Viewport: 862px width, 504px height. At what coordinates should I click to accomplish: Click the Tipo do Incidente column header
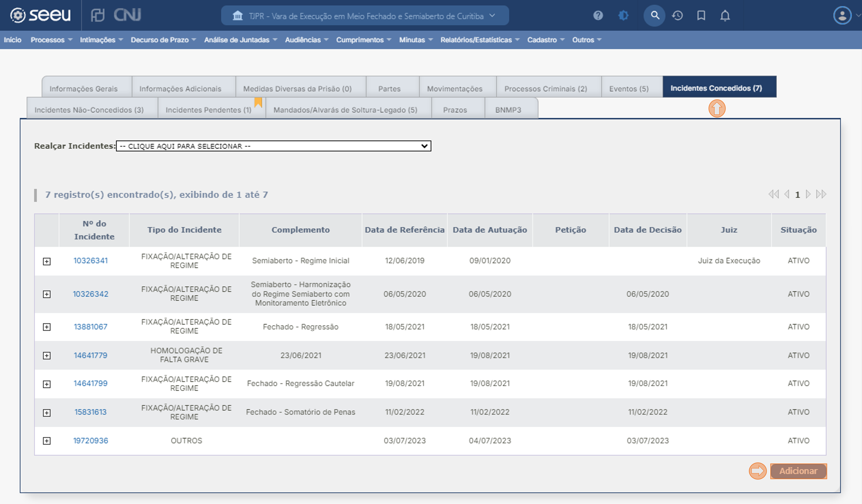pos(184,230)
